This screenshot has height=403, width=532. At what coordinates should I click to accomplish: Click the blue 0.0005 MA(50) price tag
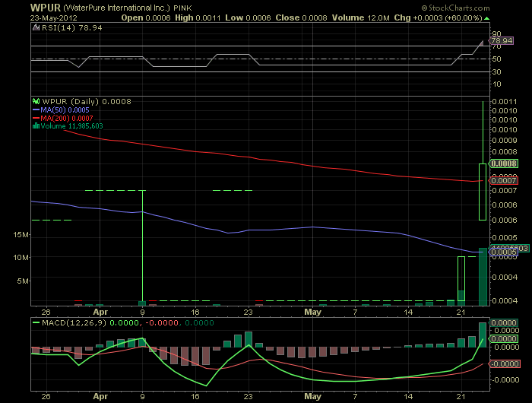(x=503, y=252)
